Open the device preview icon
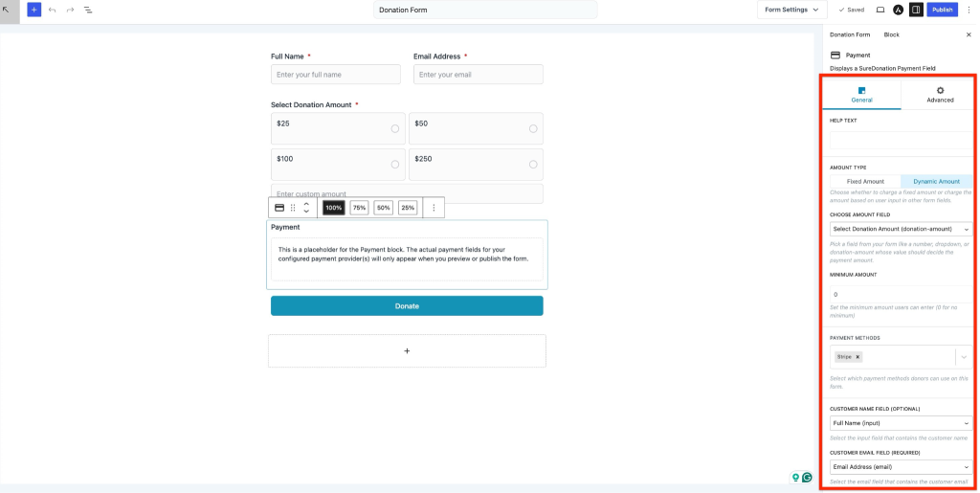Image resolution: width=980 pixels, height=493 pixels. [880, 10]
